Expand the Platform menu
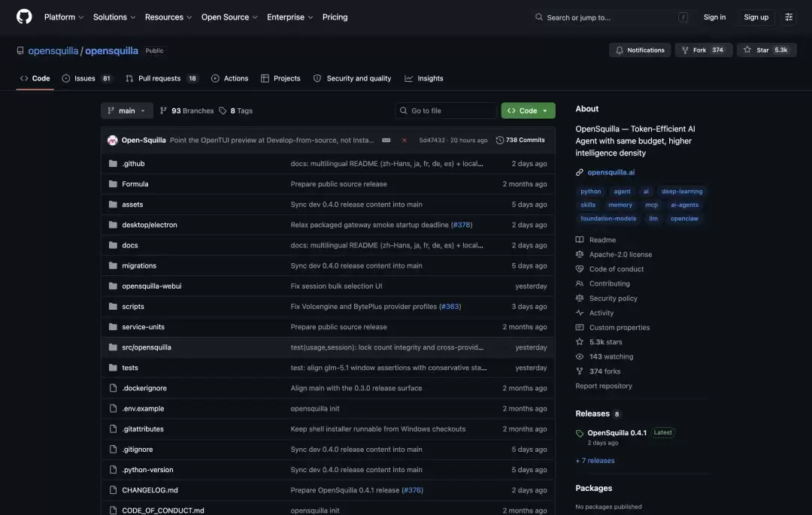 (x=64, y=17)
